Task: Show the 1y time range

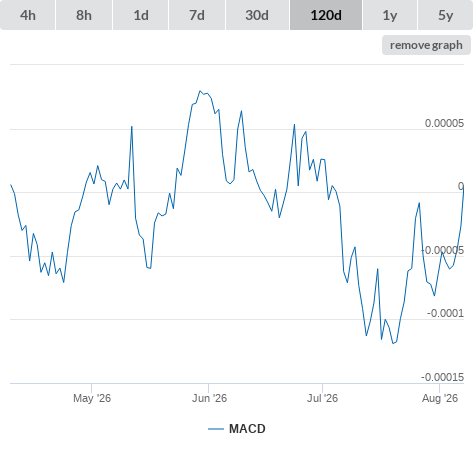Action: point(390,15)
